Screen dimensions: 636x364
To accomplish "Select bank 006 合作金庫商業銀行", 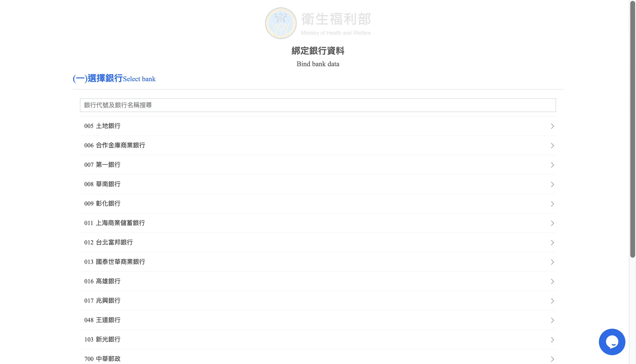I will pos(318,146).
